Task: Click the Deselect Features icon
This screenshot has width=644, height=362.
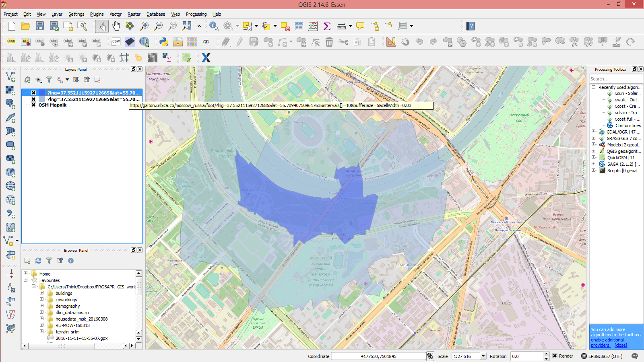Action: (x=285, y=26)
